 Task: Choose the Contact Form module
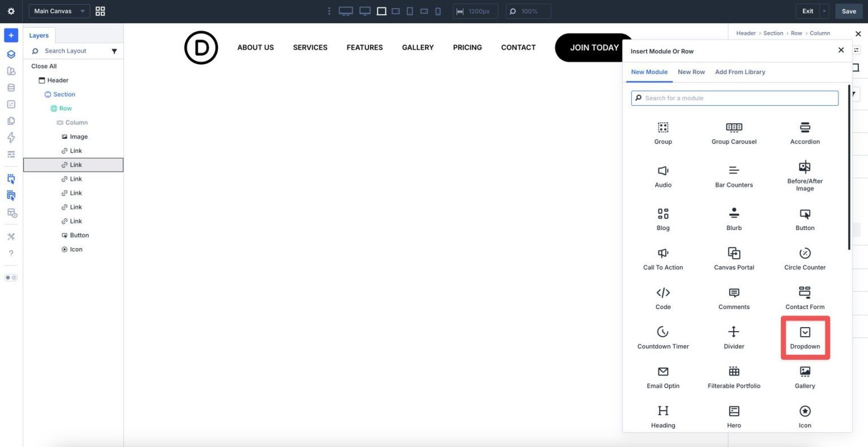[x=805, y=298]
